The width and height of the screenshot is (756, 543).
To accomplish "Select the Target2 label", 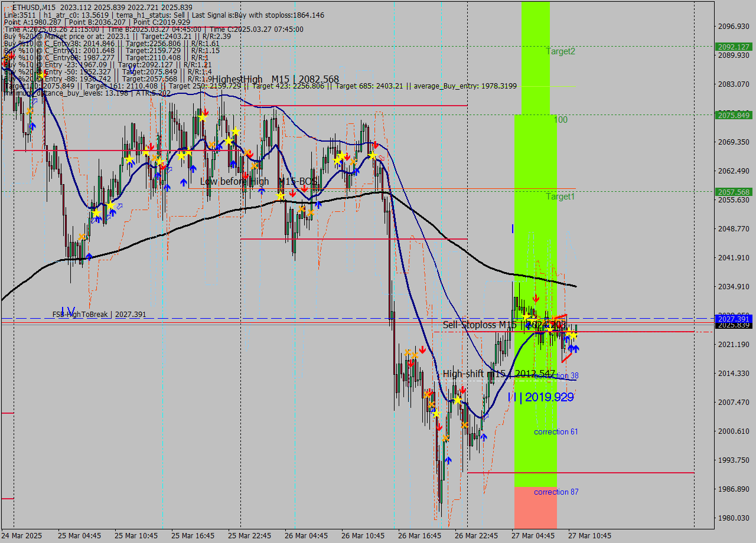I will pos(561,51).
